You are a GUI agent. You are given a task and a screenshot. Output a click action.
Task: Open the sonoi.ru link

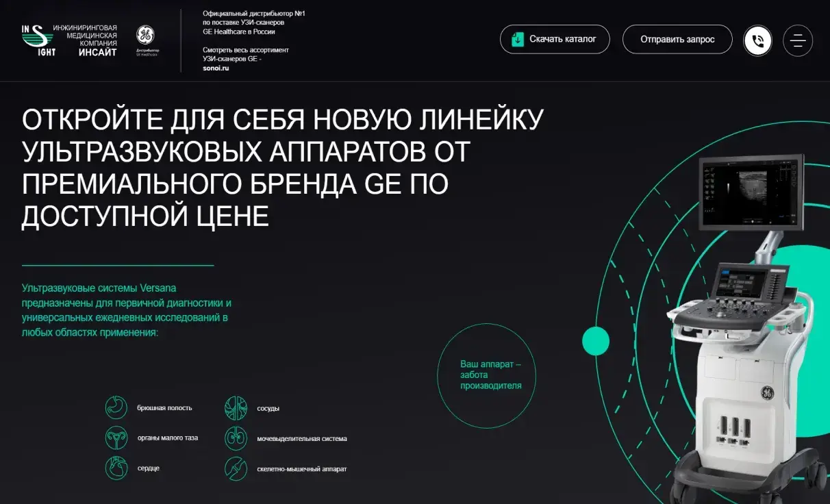coord(216,68)
